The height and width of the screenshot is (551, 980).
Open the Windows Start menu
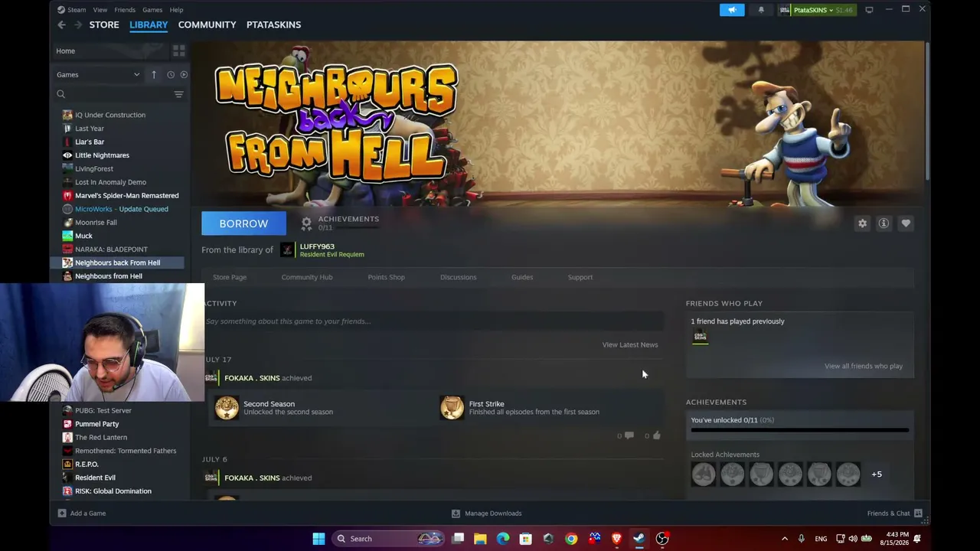coord(318,539)
